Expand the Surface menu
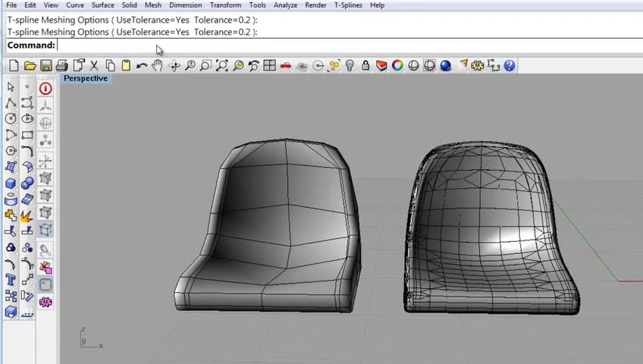The width and height of the screenshot is (643, 364). pos(102,5)
